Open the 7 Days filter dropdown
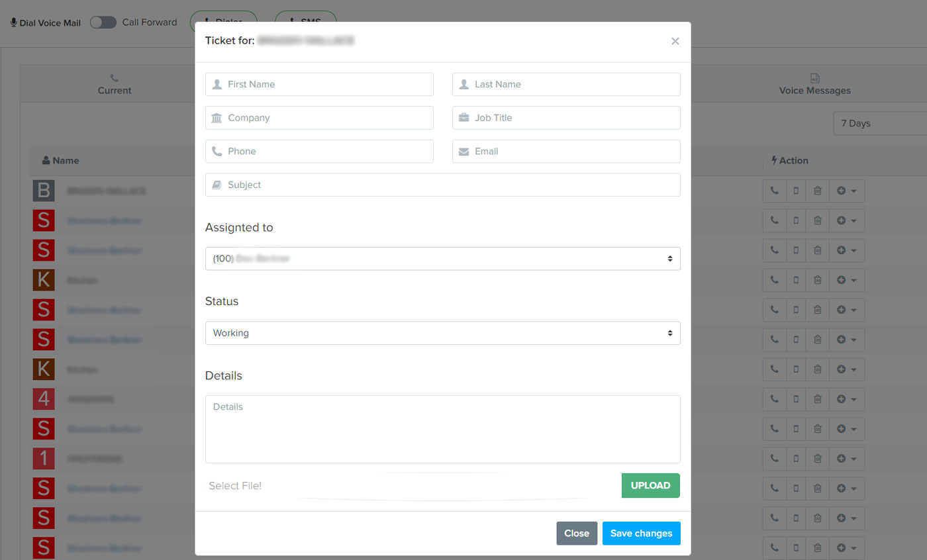Image resolution: width=927 pixels, height=560 pixels. (875, 122)
